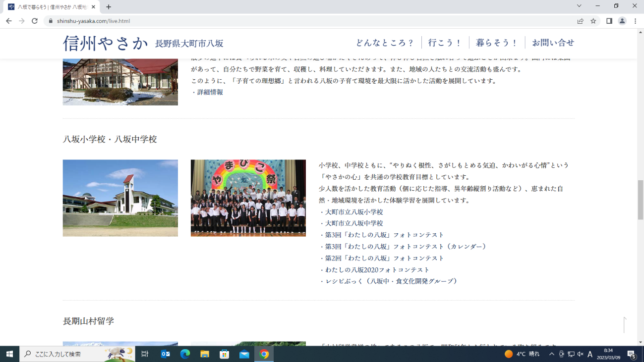Click the Windows taskbar search box
The width and height of the screenshot is (644, 362).
78,354
